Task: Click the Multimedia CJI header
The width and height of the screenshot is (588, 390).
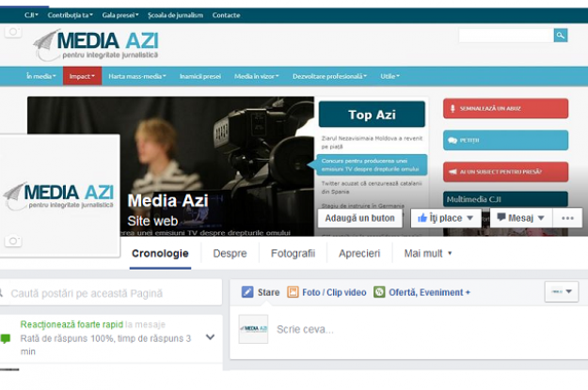Action: [x=505, y=199]
